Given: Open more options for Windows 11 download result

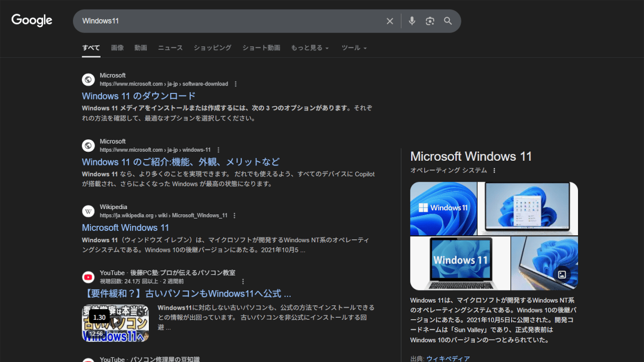Looking at the screenshot, I should click(235, 84).
